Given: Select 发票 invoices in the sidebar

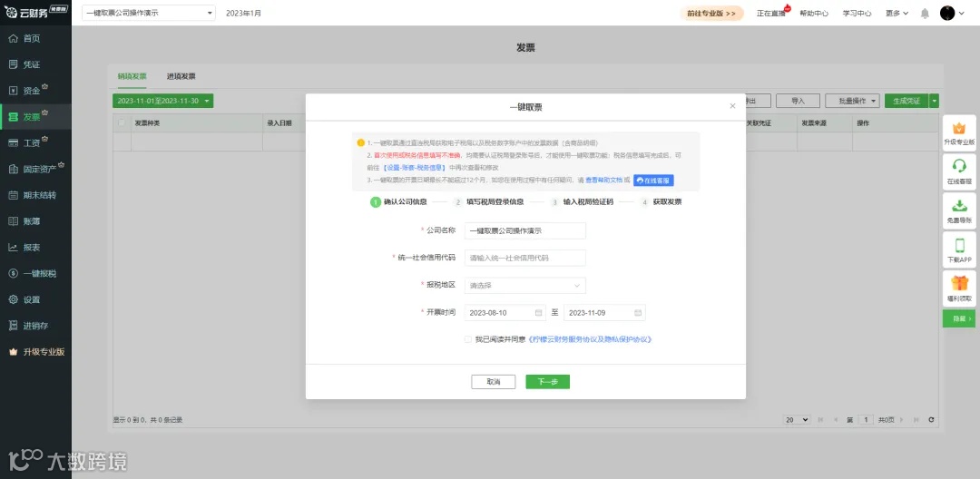Looking at the screenshot, I should pyautogui.click(x=35, y=117).
